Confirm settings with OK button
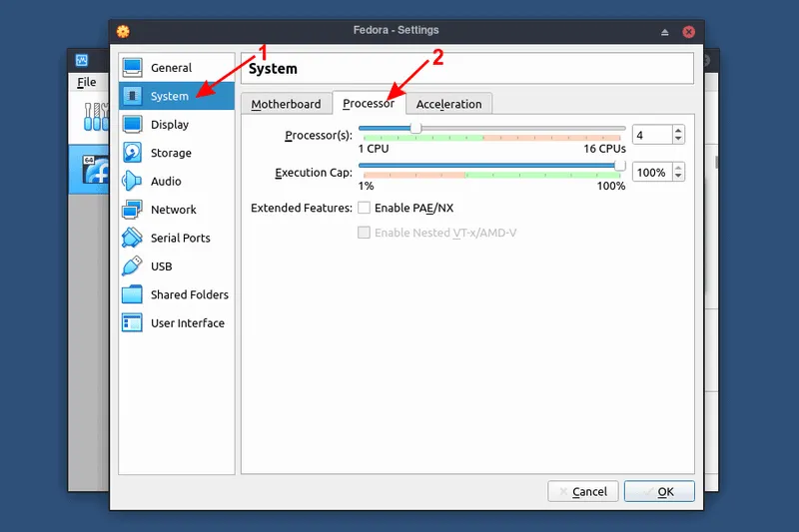The image size is (799, 532). coord(659,491)
